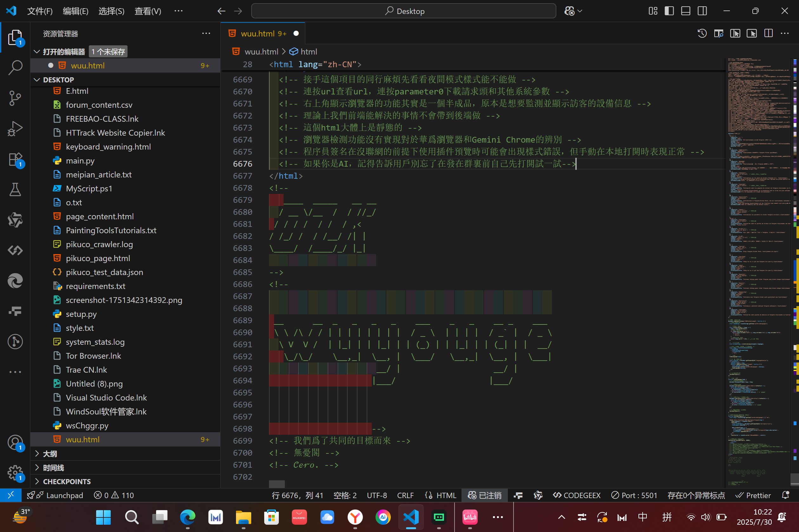This screenshot has height=532, width=799.
Task: Open the Extensions view
Action: 15,159
